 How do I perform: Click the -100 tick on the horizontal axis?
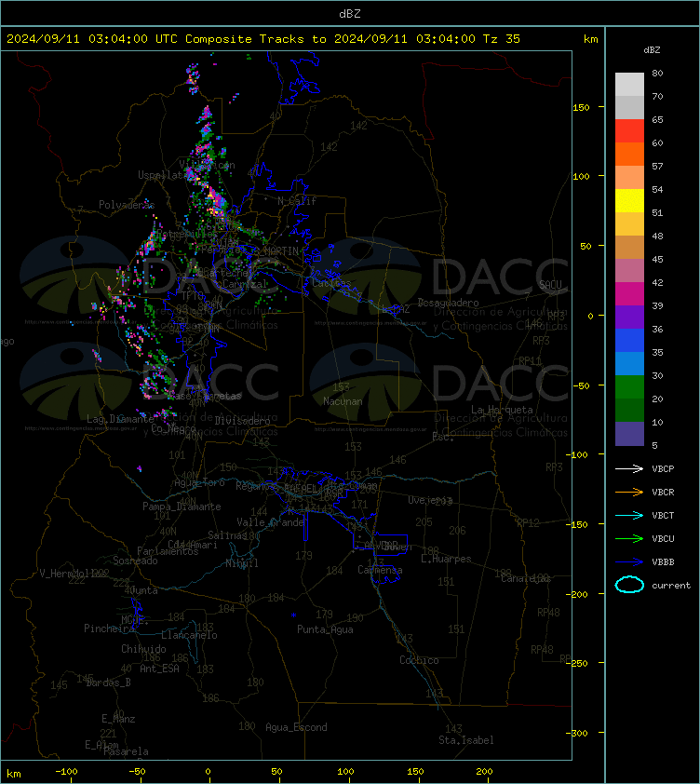pos(66,771)
